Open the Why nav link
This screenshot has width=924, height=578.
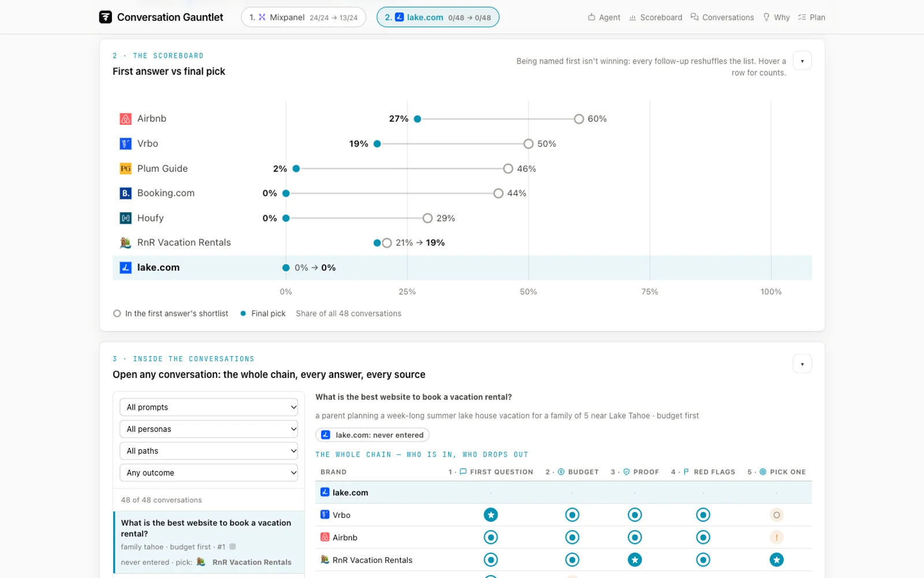776,17
